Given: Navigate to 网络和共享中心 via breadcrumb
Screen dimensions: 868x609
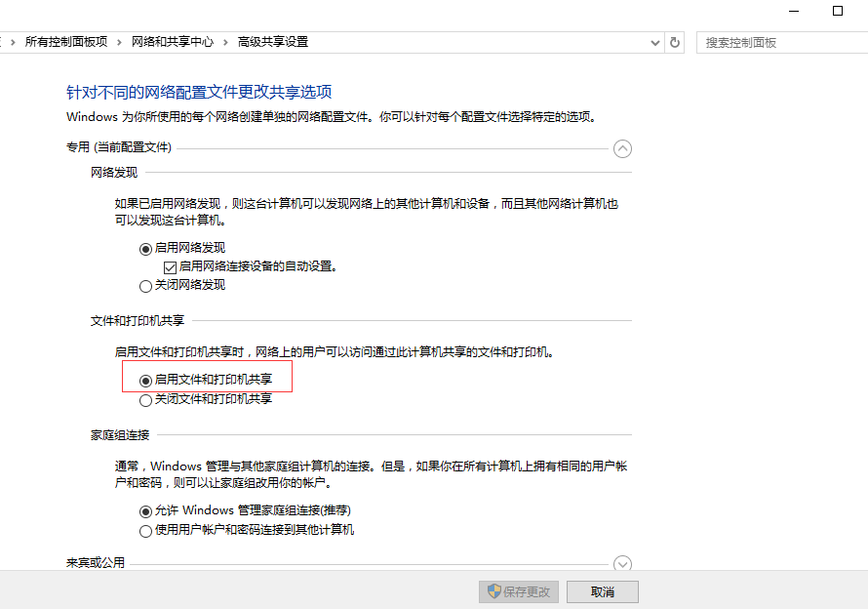Looking at the screenshot, I should tap(172, 42).
